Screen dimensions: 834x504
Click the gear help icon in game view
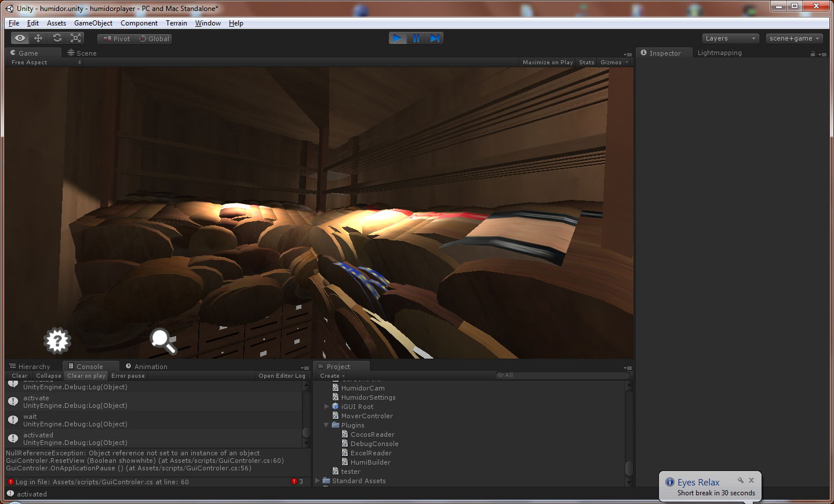tap(57, 341)
